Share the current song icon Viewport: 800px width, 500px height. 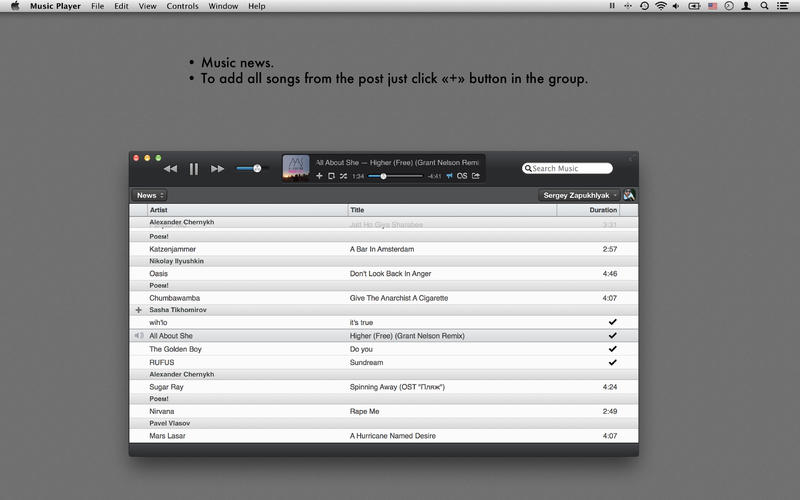point(476,176)
